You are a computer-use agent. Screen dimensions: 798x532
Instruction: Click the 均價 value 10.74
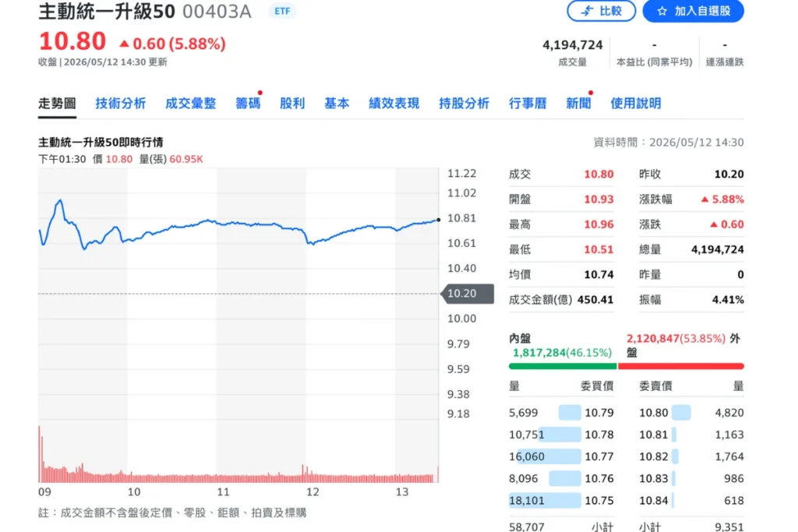pos(598,275)
